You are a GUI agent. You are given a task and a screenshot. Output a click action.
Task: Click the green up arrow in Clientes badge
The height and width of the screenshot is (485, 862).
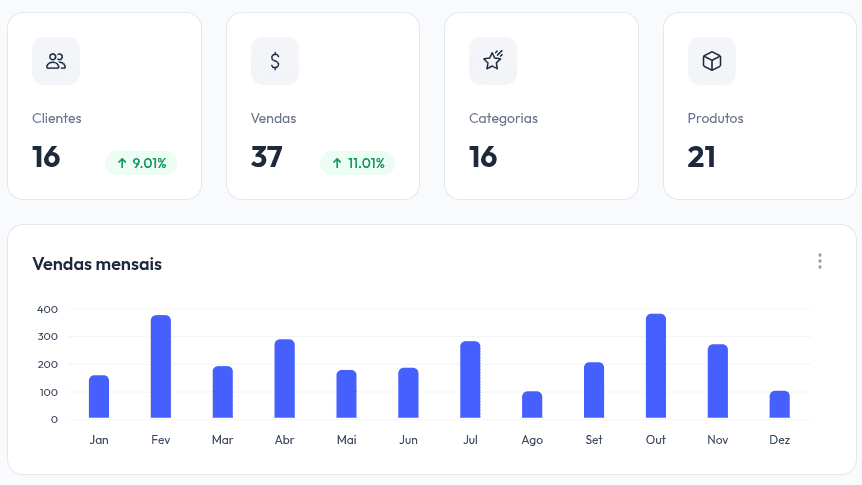pyautogui.click(x=122, y=163)
